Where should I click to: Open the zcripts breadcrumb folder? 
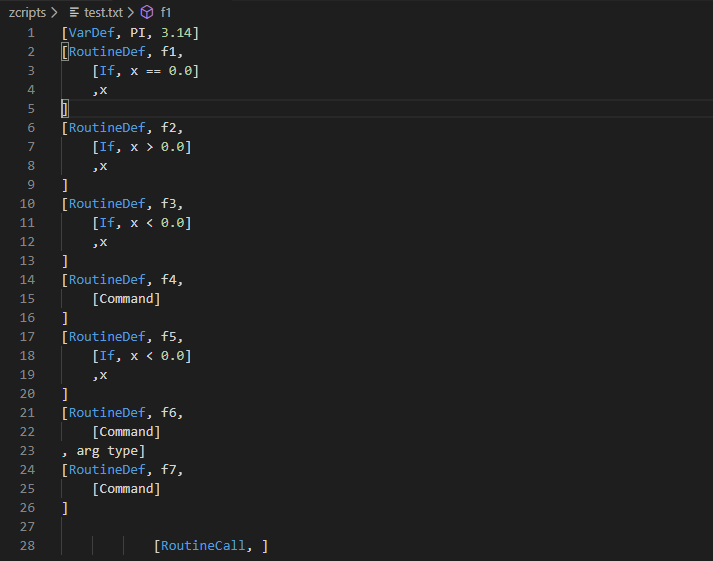27,13
